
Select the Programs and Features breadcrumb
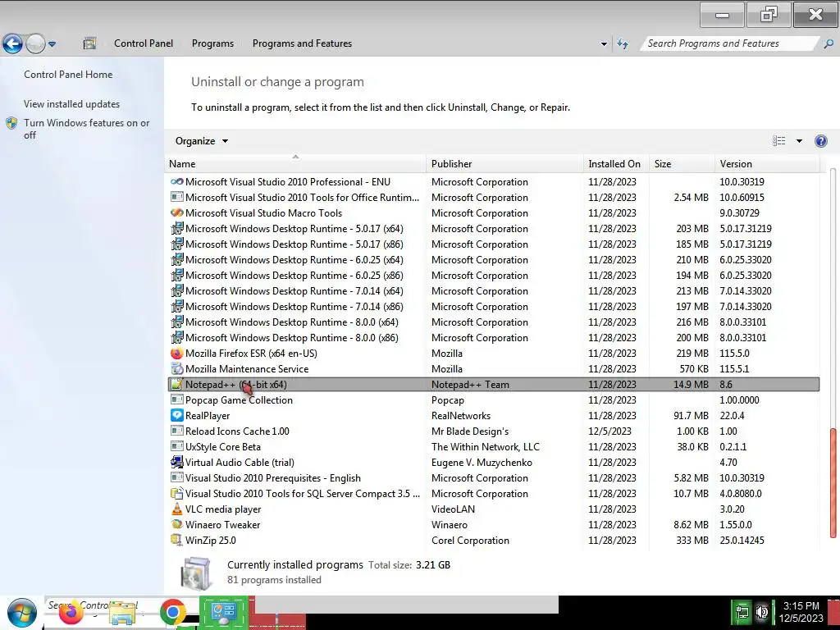(x=302, y=43)
